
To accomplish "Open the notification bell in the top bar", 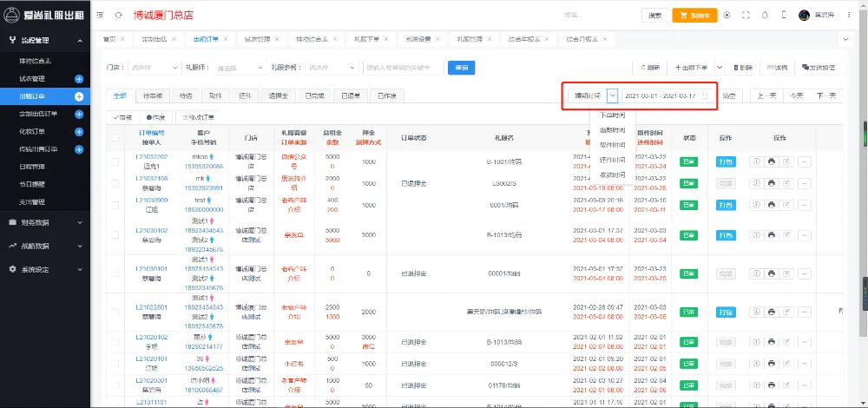I will [x=765, y=15].
